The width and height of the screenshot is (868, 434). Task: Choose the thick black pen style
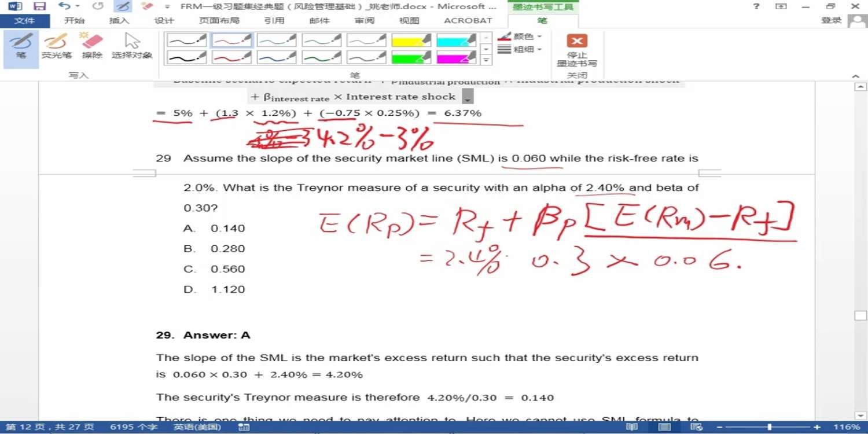pyautogui.click(x=187, y=57)
